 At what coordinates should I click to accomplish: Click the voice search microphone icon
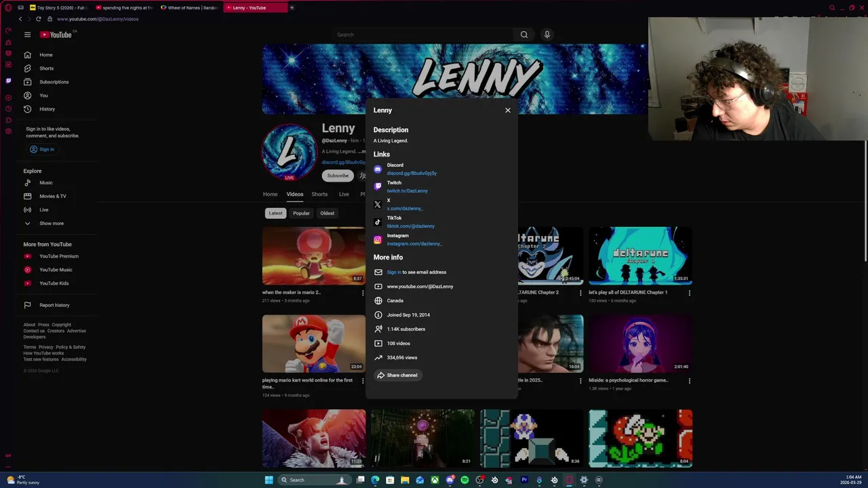click(547, 35)
